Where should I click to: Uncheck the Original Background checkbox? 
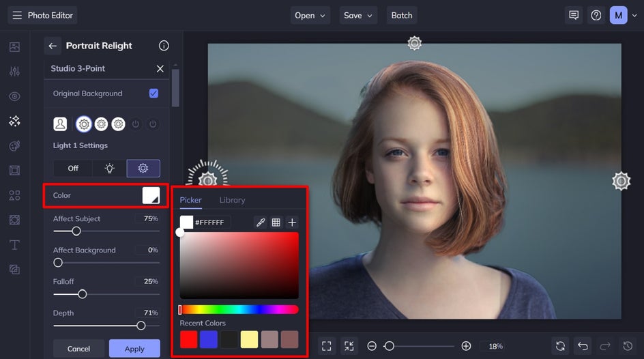pyautogui.click(x=153, y=94)
